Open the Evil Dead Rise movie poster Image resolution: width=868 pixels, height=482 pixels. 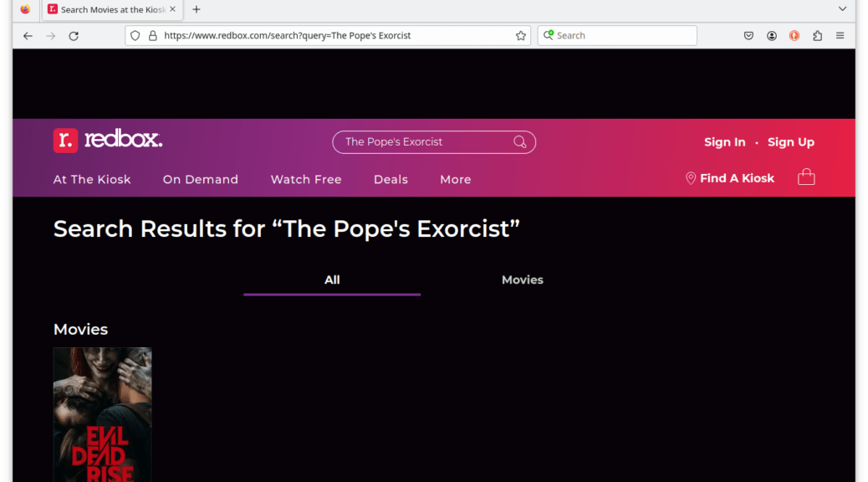tap(102, 414)
